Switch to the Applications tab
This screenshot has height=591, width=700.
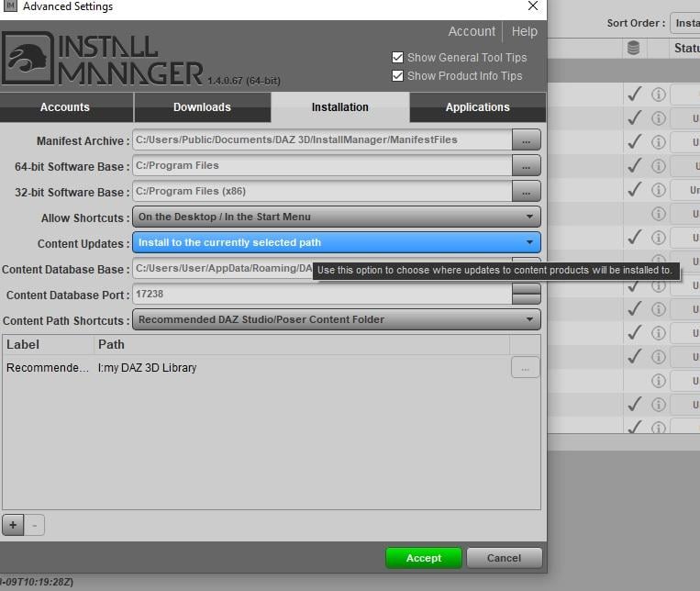[x=478, y=107]
